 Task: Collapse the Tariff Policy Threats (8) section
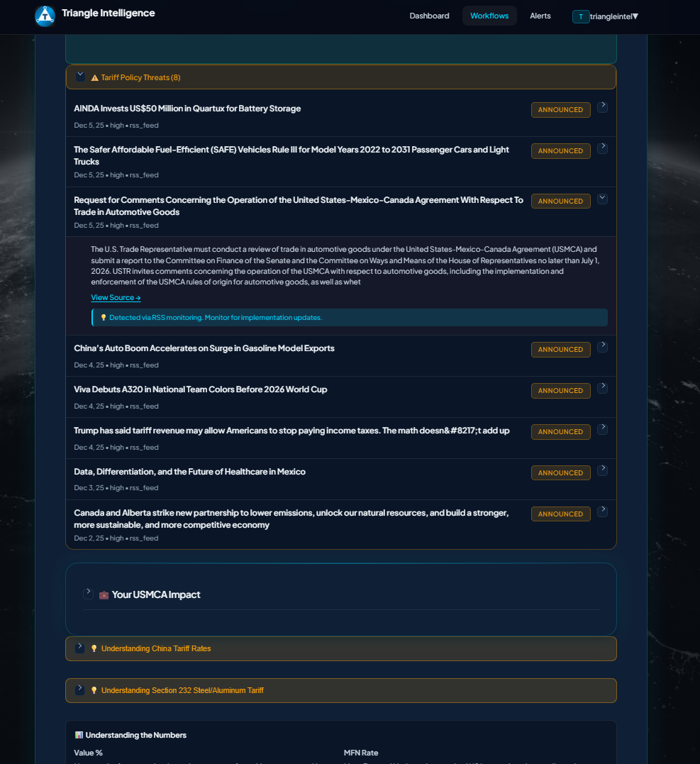click(x=79, y=76)
